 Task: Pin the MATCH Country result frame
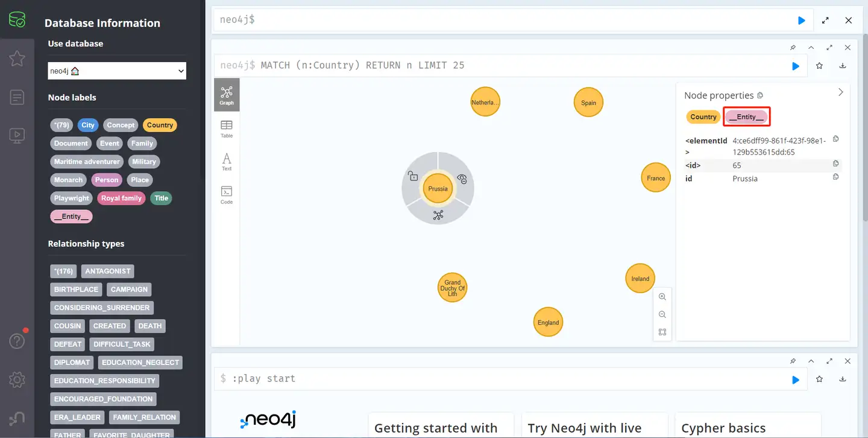(x=793, y=48)
